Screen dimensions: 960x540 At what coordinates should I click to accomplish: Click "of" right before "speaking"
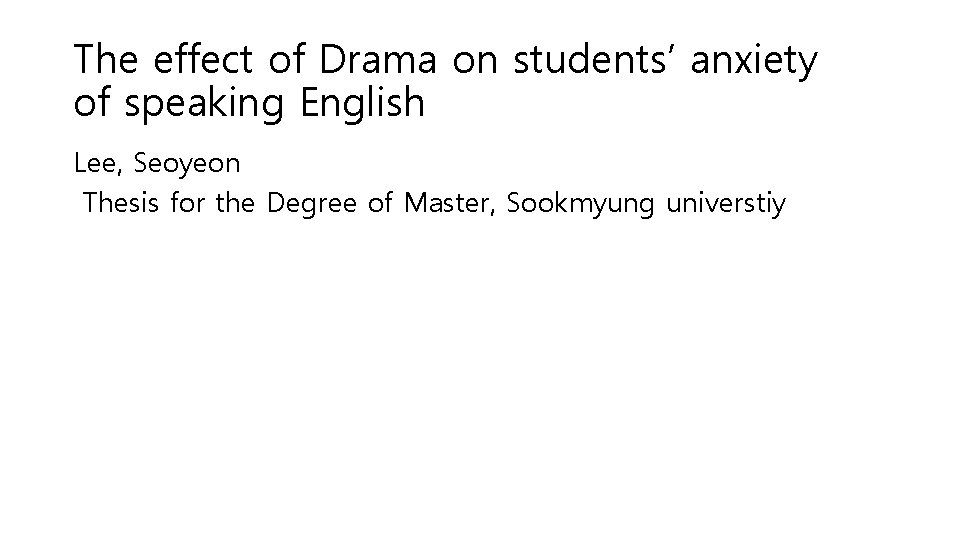(x=92, y=103)
